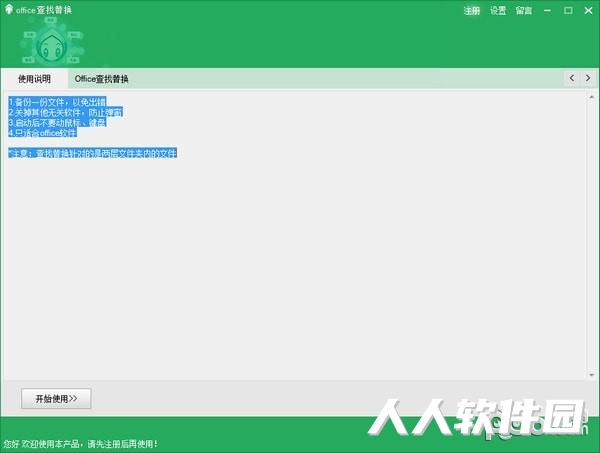Click the line '1.备份一份文件，以免出错'

[57, 102]
